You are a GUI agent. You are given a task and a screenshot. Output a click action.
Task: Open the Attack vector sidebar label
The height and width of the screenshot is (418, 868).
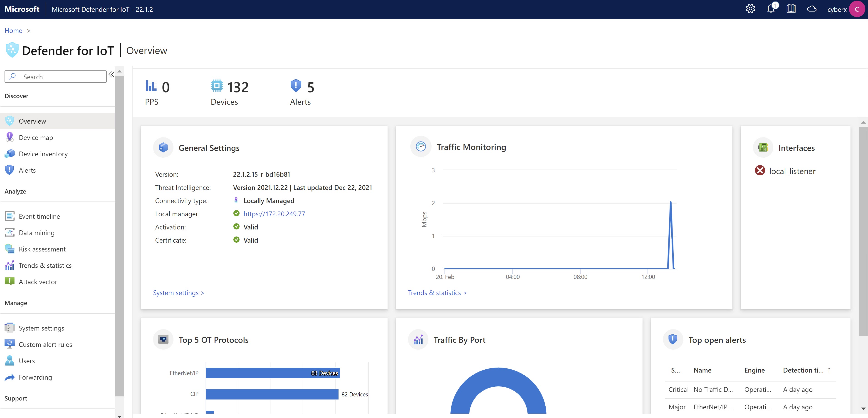coord(38,282)
